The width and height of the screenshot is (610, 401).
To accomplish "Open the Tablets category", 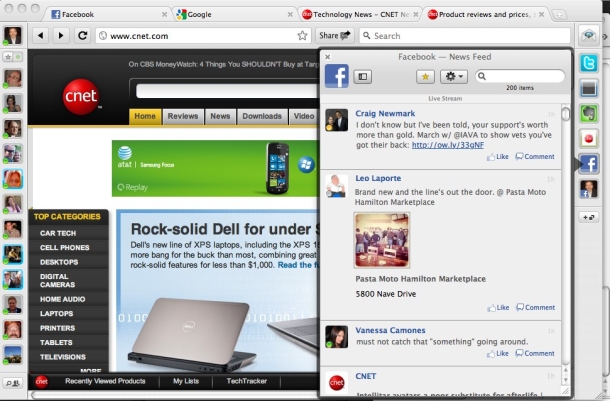I will click(56, 343).
